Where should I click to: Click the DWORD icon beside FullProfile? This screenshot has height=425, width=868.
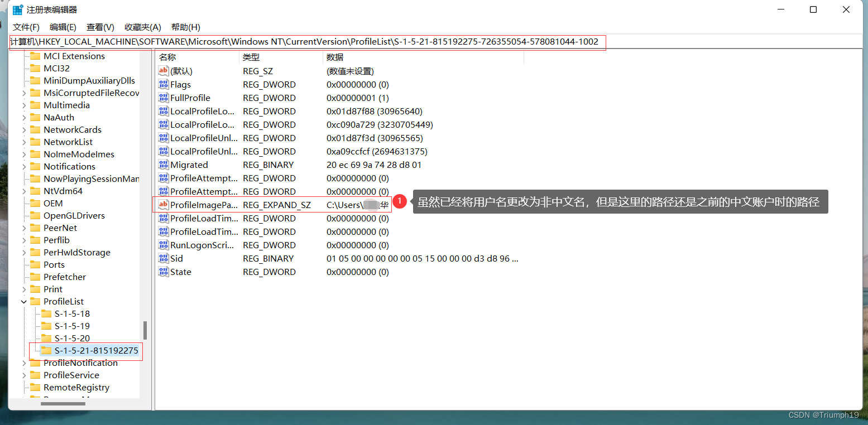[x=163, y=98]
